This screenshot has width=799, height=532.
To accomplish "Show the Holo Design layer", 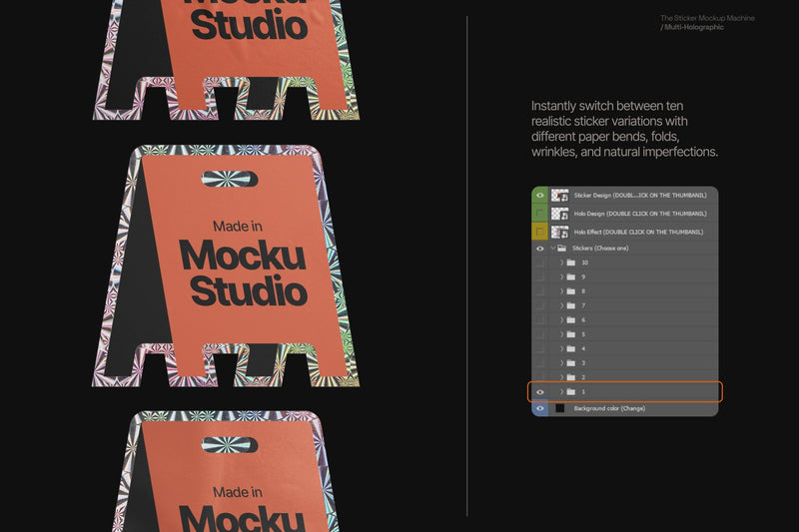I will coord(539,214).
